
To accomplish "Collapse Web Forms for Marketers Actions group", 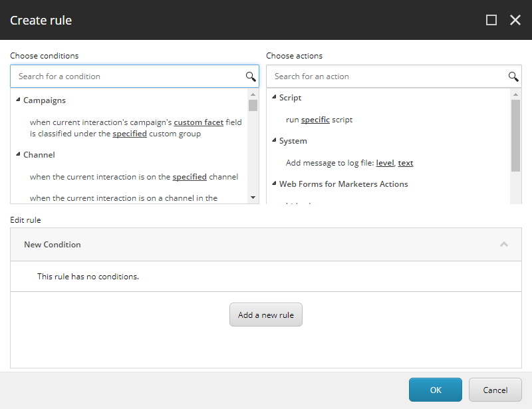I will [x=274, y=184].
